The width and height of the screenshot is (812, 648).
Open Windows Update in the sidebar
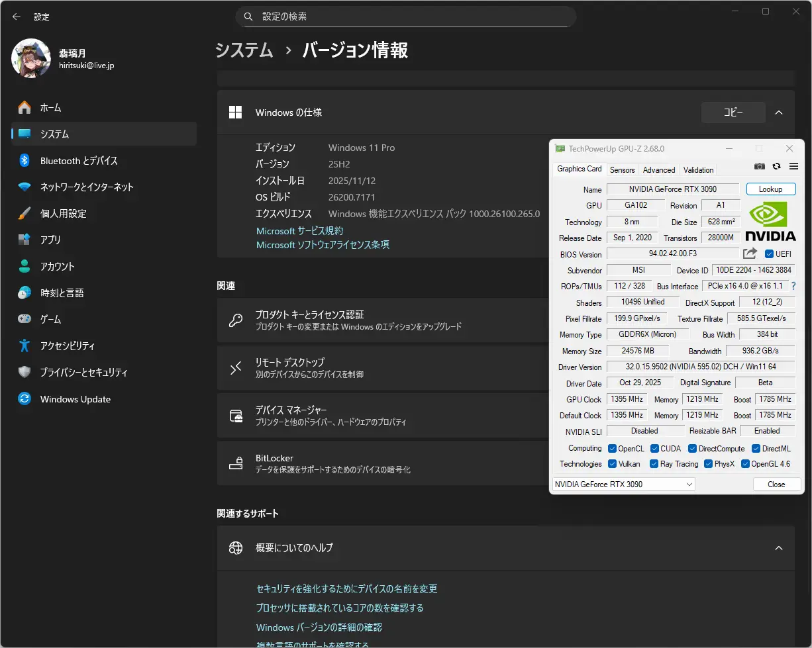click(x=75, y=399)
